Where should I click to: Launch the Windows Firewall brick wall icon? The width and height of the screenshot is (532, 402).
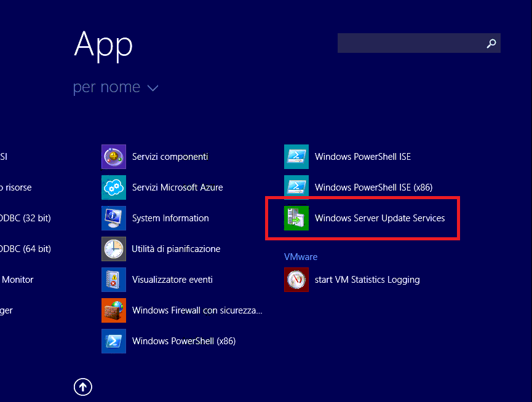[x=114, y=310]
